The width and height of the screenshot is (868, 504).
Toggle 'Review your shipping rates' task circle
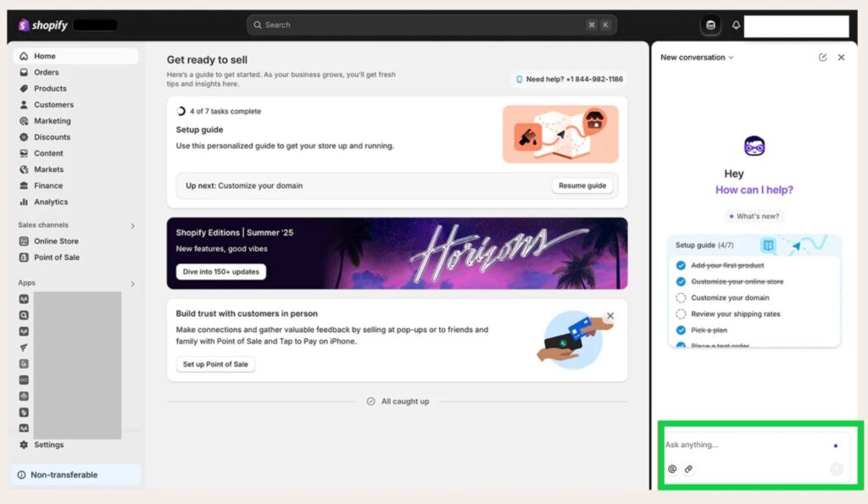[681, 314]
